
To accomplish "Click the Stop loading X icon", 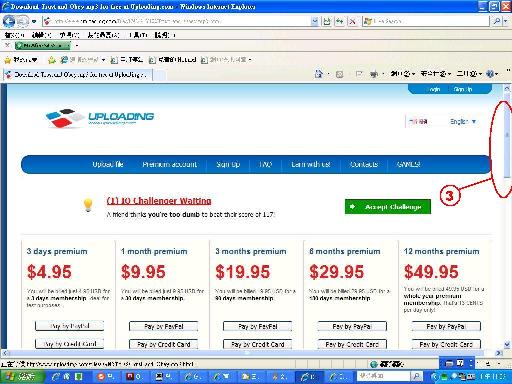I will click(352, 21).
